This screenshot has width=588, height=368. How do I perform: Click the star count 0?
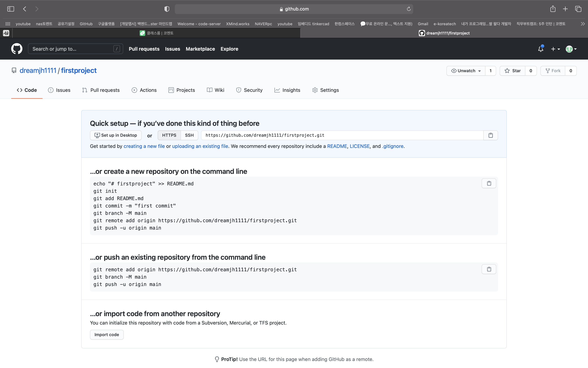click(x=531, y=71)
